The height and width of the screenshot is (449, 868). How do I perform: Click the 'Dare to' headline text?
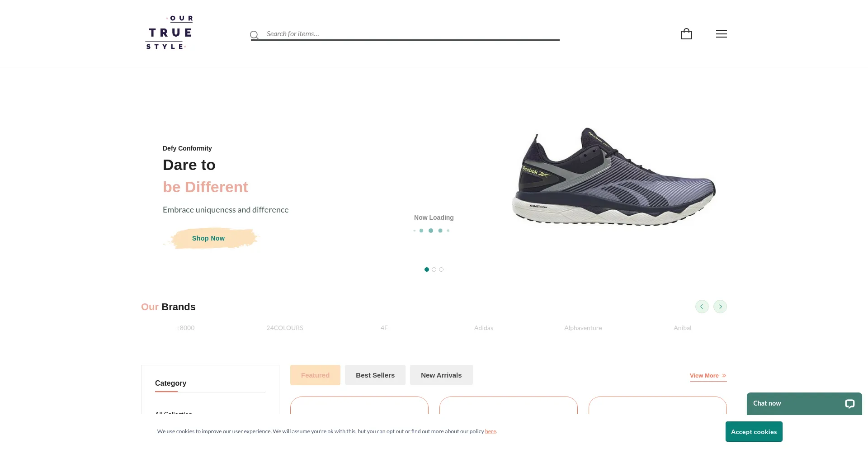[189, 165]
